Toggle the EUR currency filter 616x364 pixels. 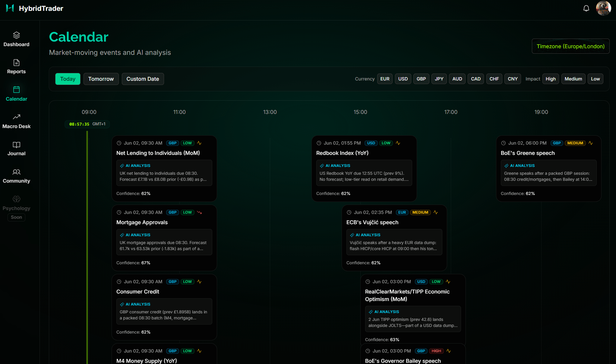tap(385, 79)
